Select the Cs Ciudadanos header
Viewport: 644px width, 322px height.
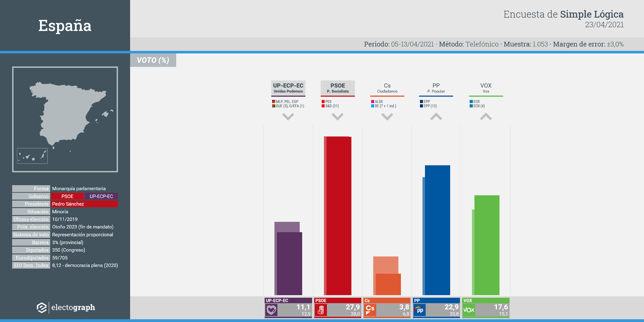[387, 88]
